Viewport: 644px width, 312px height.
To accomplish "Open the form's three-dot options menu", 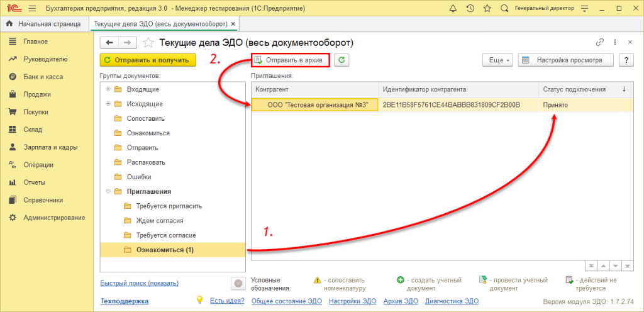I will pyautogui.click(x=615, y=42).
